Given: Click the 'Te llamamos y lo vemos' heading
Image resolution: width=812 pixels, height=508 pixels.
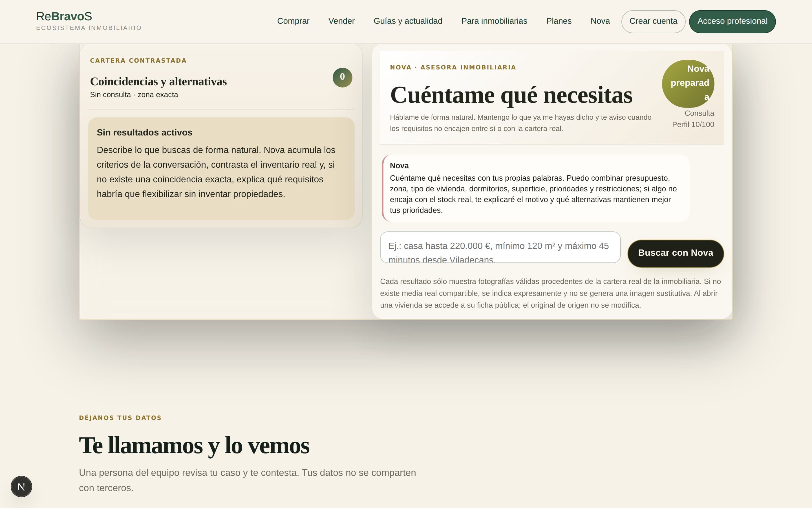Looking at the screenshot, I should (x=194, y=446).
